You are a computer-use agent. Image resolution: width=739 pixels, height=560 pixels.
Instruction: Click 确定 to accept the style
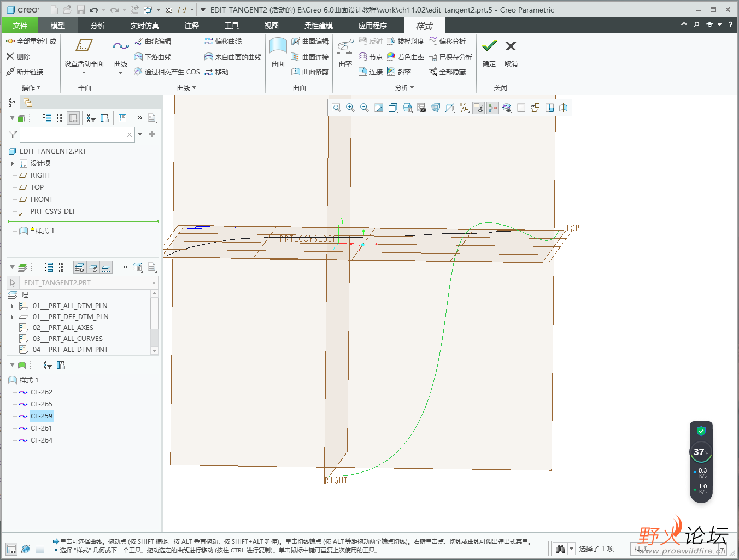coord(489,53)
